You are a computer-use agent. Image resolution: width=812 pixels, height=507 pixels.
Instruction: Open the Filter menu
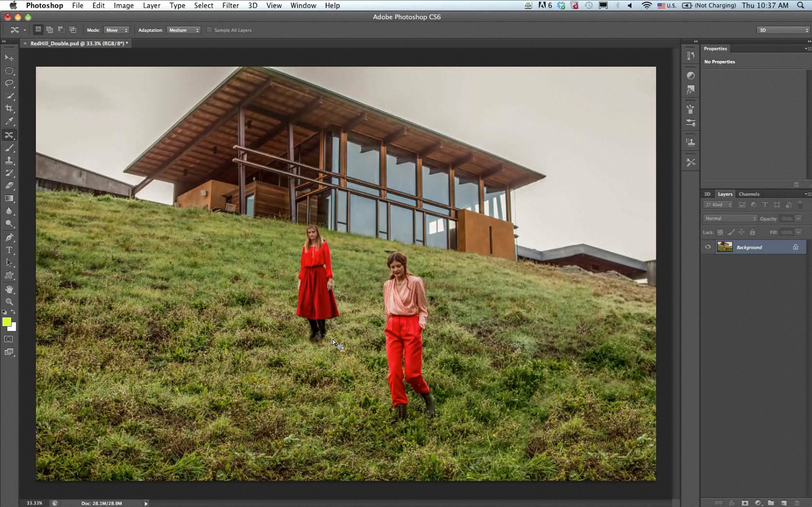(x=230, y=5)
